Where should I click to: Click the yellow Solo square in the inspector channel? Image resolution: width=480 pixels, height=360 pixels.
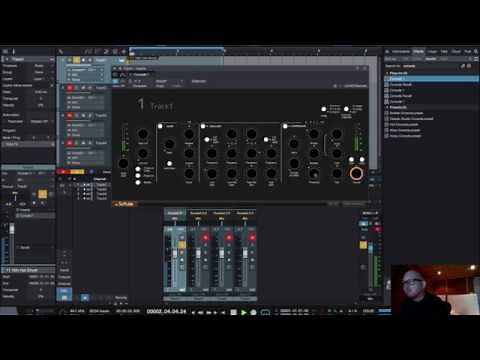click(x=43, y=194)
